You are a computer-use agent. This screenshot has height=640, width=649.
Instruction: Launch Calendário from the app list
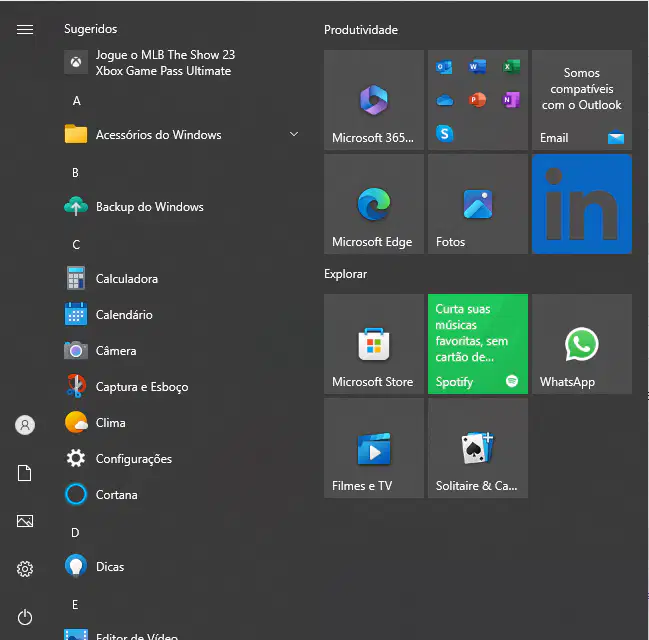(109, 315)
